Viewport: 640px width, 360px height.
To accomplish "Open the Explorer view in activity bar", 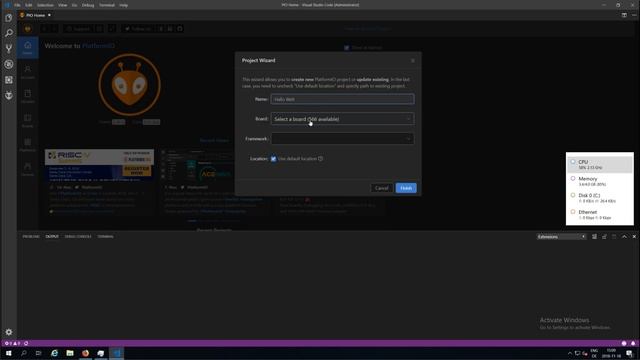I will 9,18.
